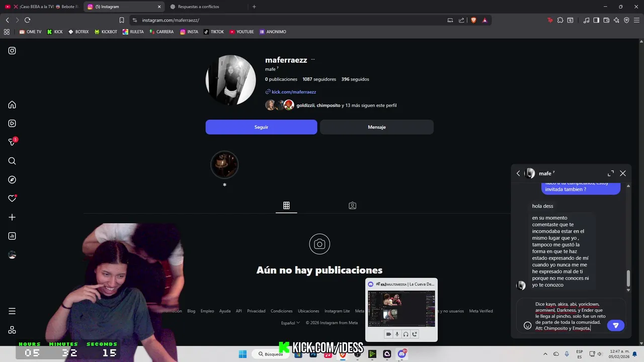Open the dashboard chart icon
The width and height of the screenshot is (644, 362).
pos(12,236)
